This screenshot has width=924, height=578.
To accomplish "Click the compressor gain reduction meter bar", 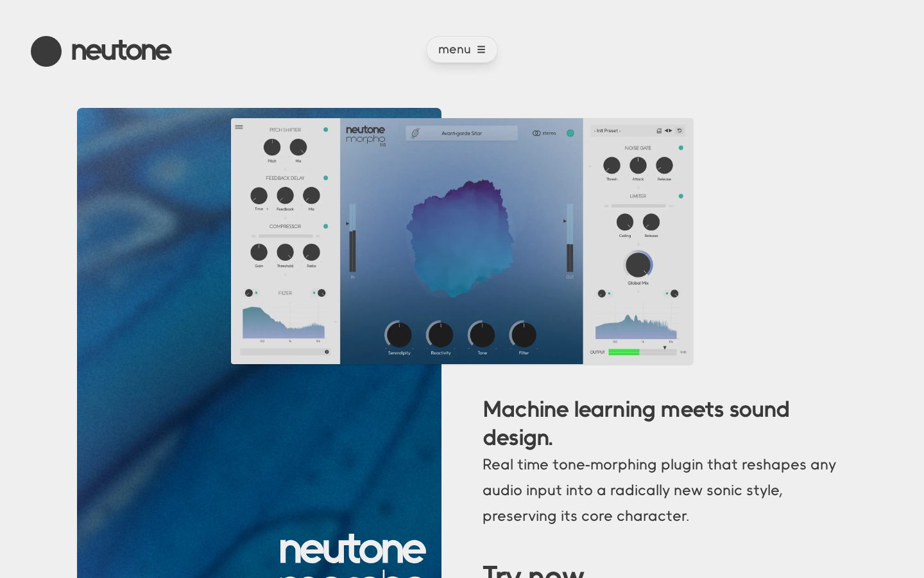I will click(286, 236).
